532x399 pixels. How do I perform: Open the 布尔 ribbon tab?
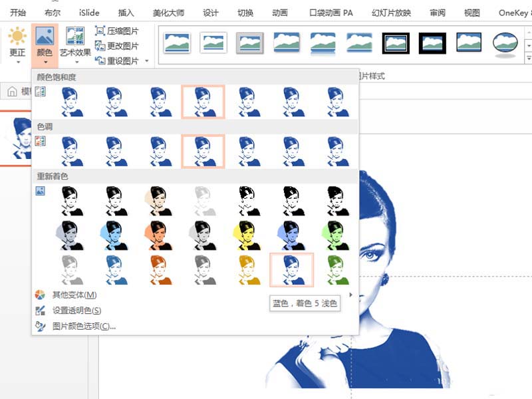click(x=53, y=13)
